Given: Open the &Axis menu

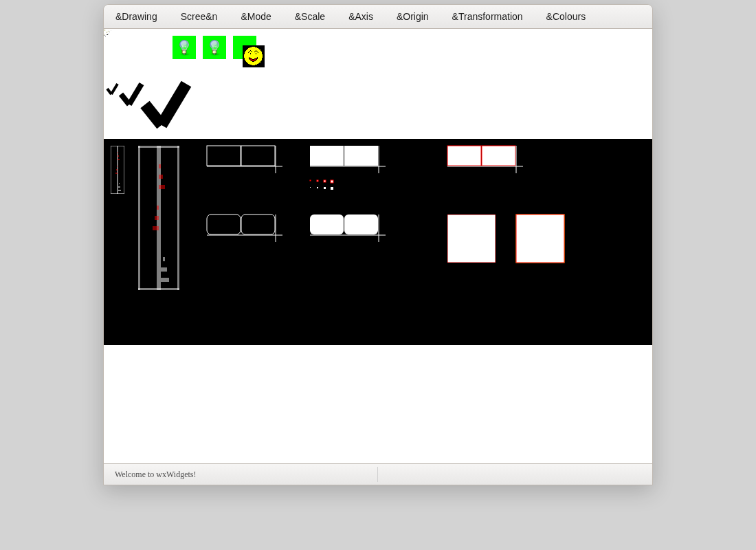Looking at the screenshot, I should click(361, 17).
